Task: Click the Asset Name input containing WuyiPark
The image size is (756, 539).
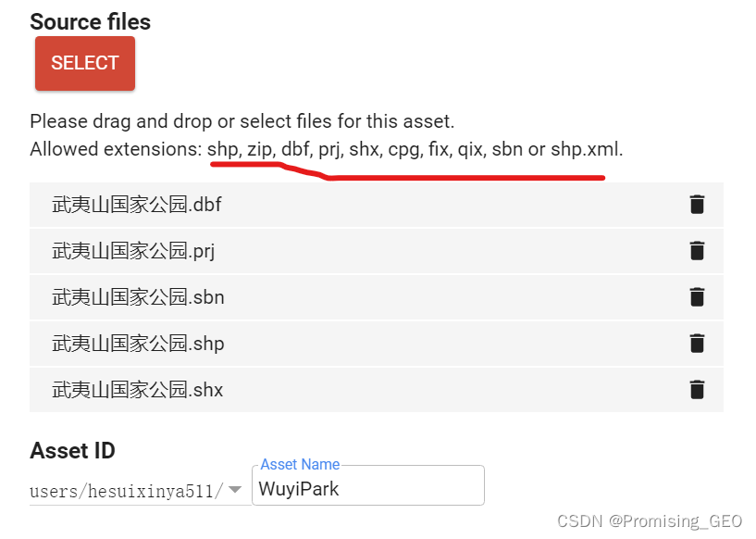Action: pyautogui.click(x=368, y=485)
